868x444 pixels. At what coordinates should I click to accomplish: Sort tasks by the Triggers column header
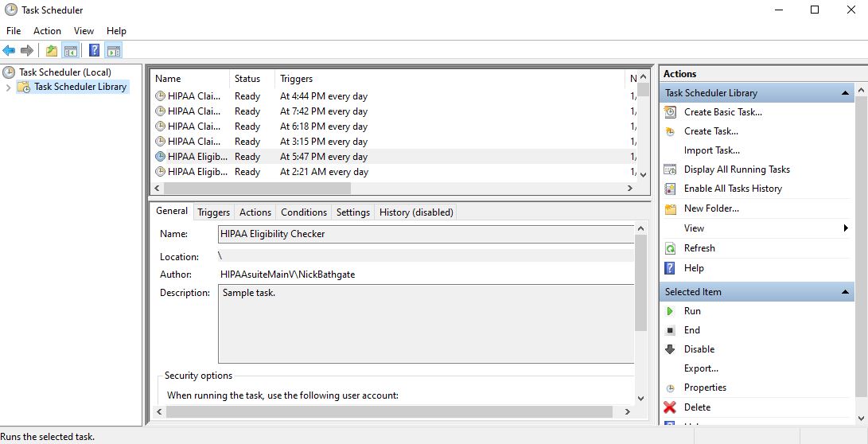click(x=450, y=79)
